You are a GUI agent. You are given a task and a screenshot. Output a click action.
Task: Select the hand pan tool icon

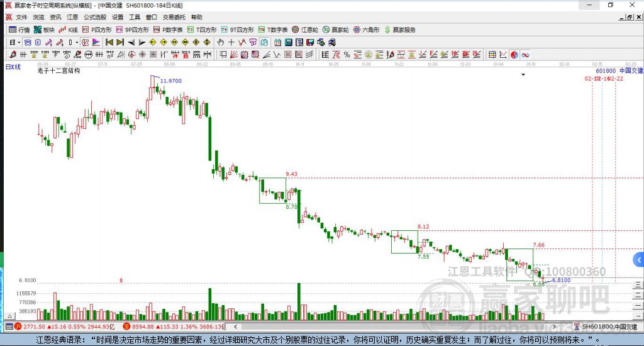coord(221,42)
